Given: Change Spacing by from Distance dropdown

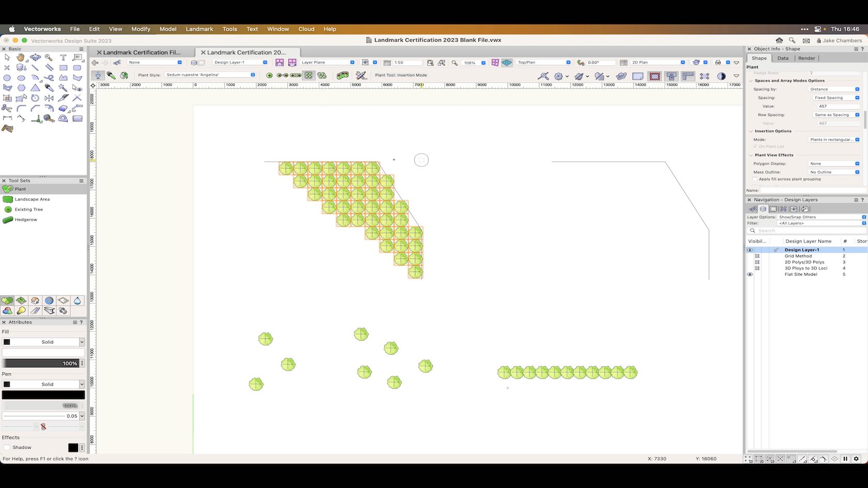Looking at the screenshot, I should pos(857,89).
